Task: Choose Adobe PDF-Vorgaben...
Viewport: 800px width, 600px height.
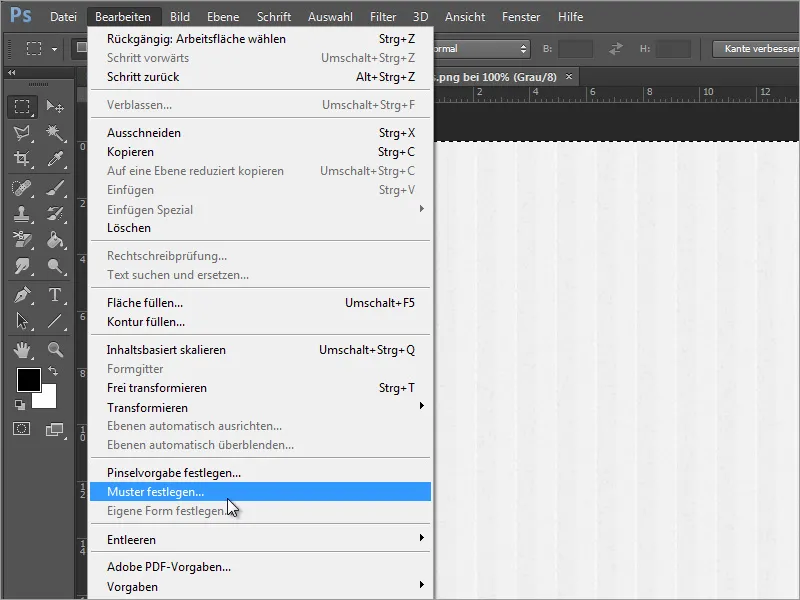Action: tap(260, 567)
